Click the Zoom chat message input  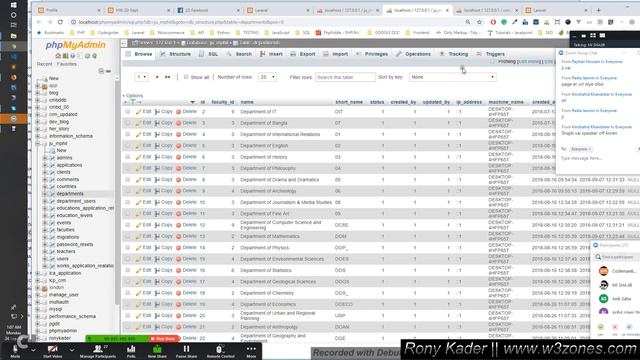[x=598, y=158]
